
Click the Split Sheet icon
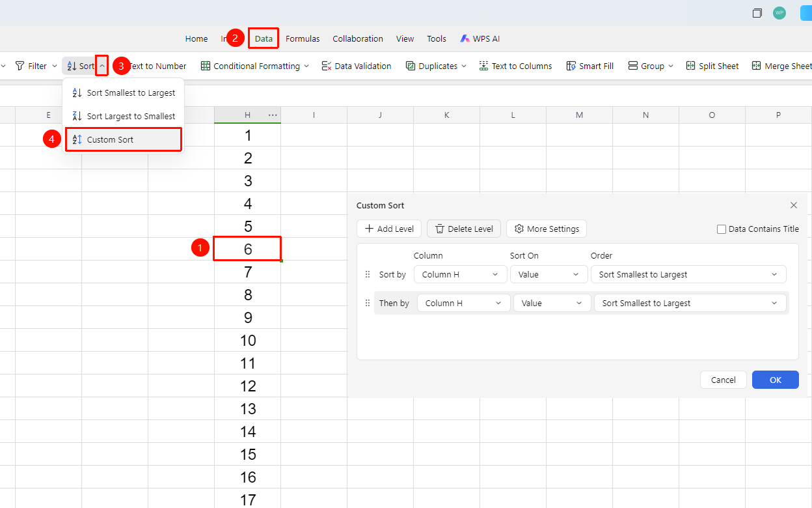pos(691,66)
